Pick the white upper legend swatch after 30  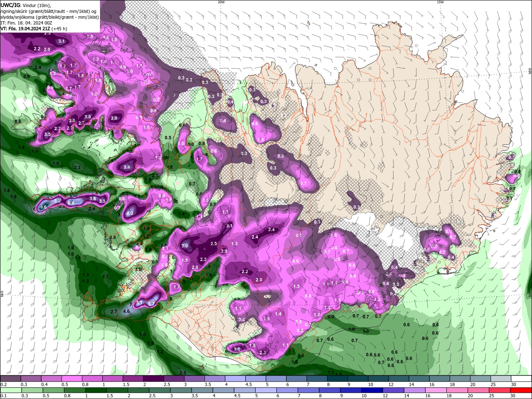click(521, 379)
